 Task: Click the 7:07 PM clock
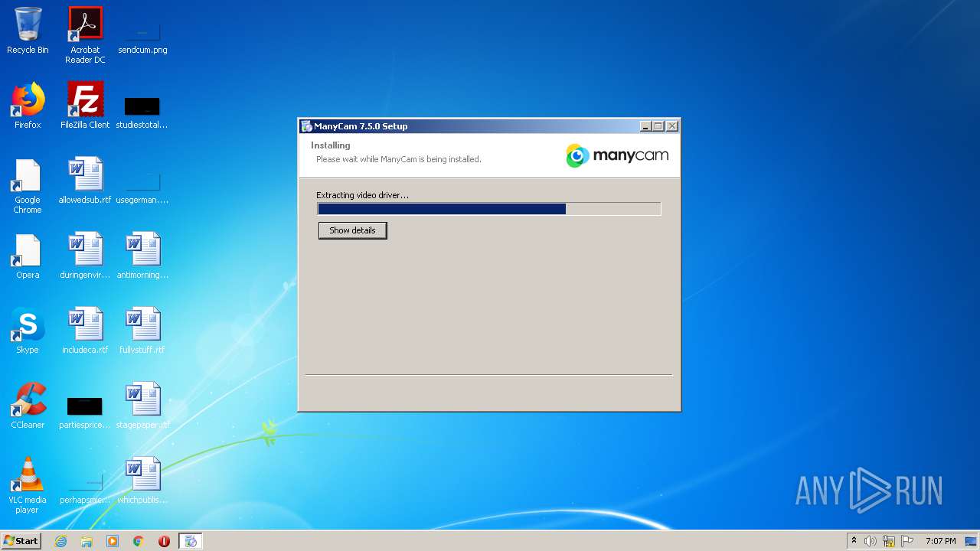[x=940, y=541]
